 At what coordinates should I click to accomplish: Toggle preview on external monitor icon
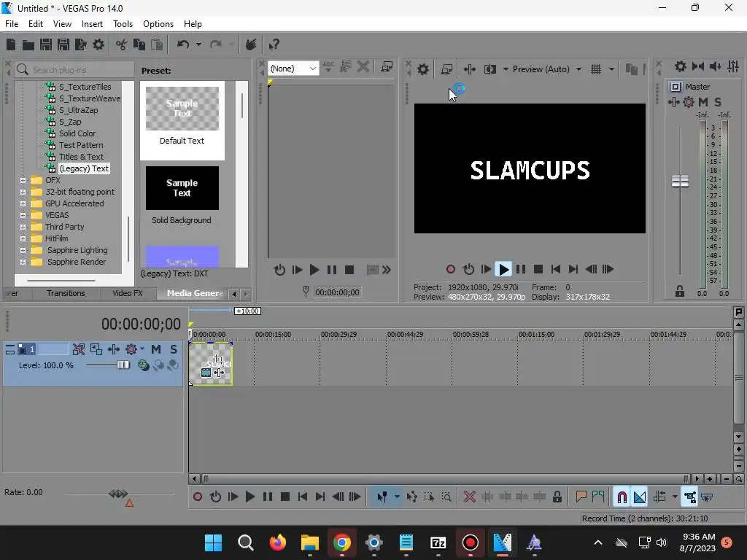446,69
